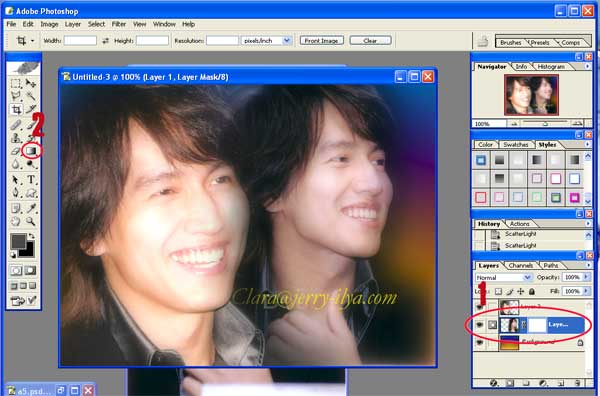Screen dimensions: 600x396
Task: Open the Opacity slider arrow in Layers panel
Action: 586,277
